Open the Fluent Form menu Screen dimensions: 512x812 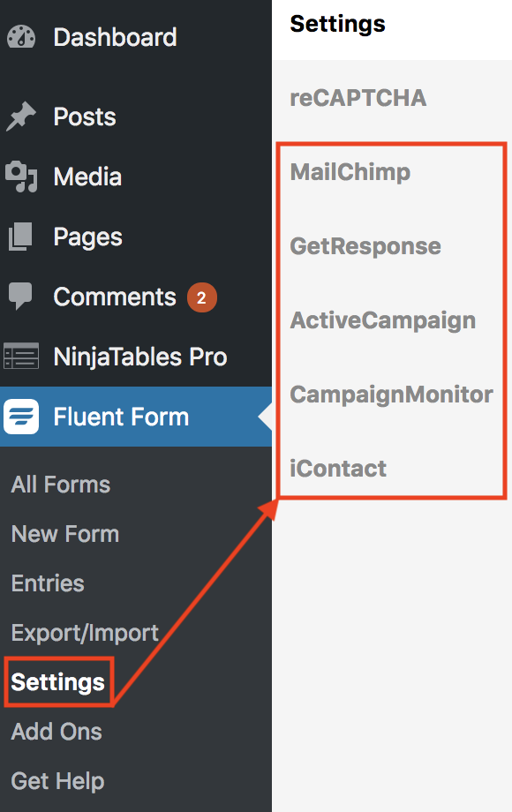pyautogui.click(x=136, y=417)
